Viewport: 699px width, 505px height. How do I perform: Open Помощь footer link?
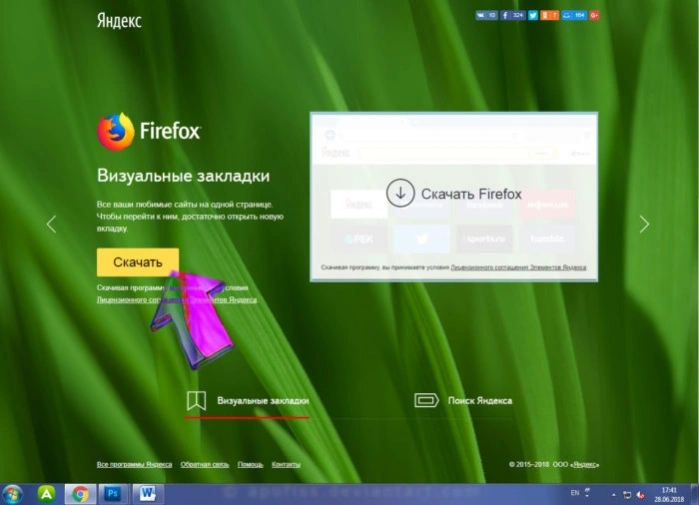point(250,464)
